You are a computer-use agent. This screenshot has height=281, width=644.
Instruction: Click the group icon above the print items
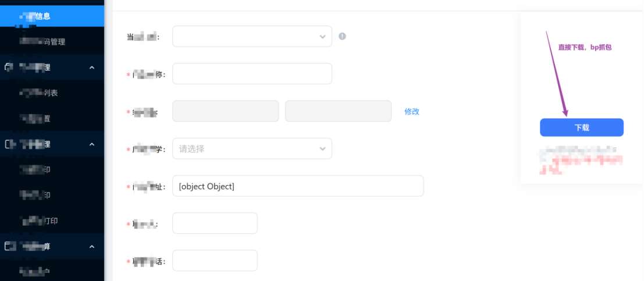(8, 144)
